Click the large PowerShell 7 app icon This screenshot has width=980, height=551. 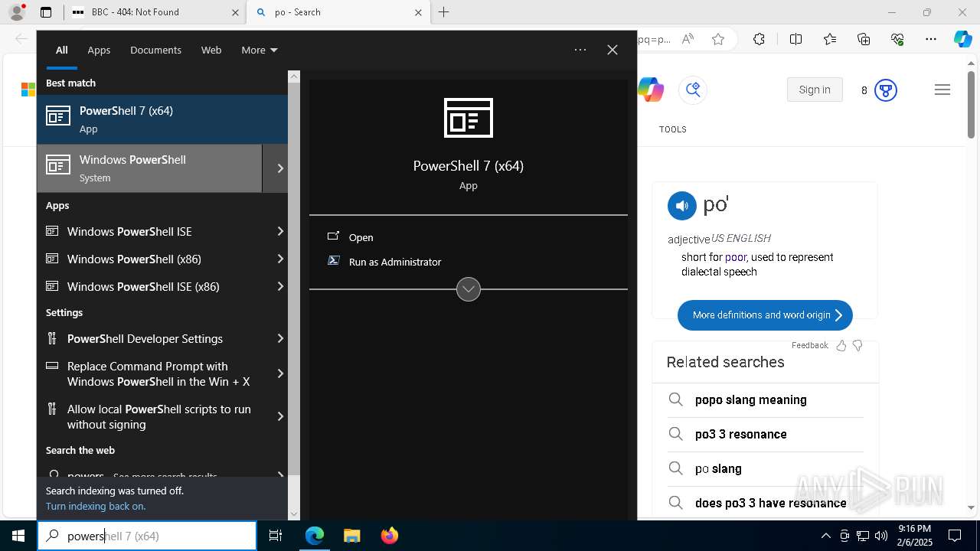[469, 118]
